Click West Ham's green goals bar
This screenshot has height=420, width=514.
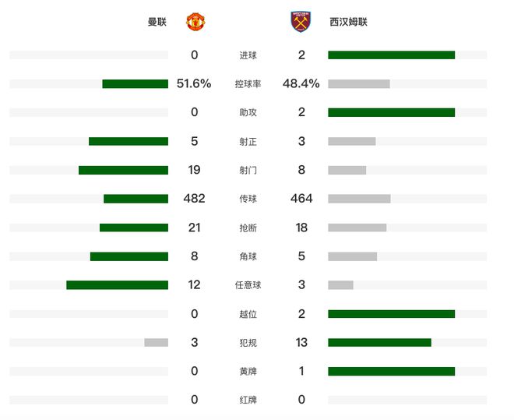point(391,55)
